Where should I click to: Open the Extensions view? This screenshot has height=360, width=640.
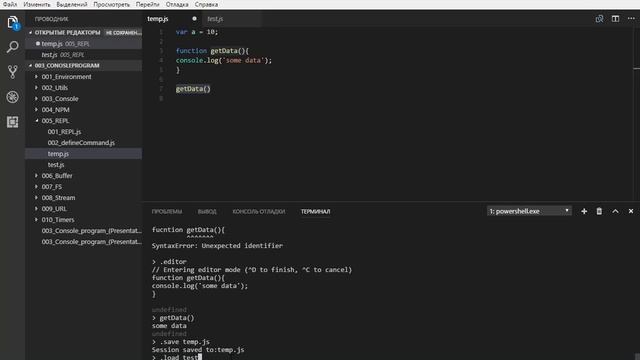[13, 122]
